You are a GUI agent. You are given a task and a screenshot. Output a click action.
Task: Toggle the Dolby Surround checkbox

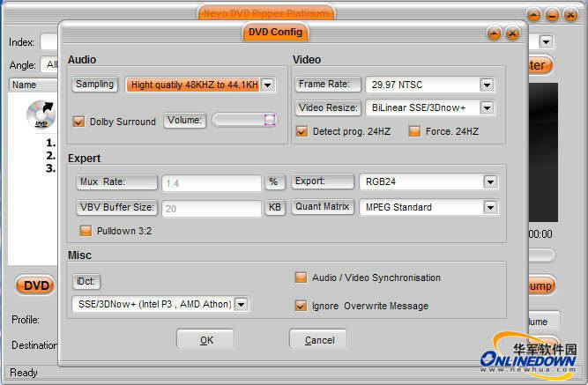click(x=78, y=122)
